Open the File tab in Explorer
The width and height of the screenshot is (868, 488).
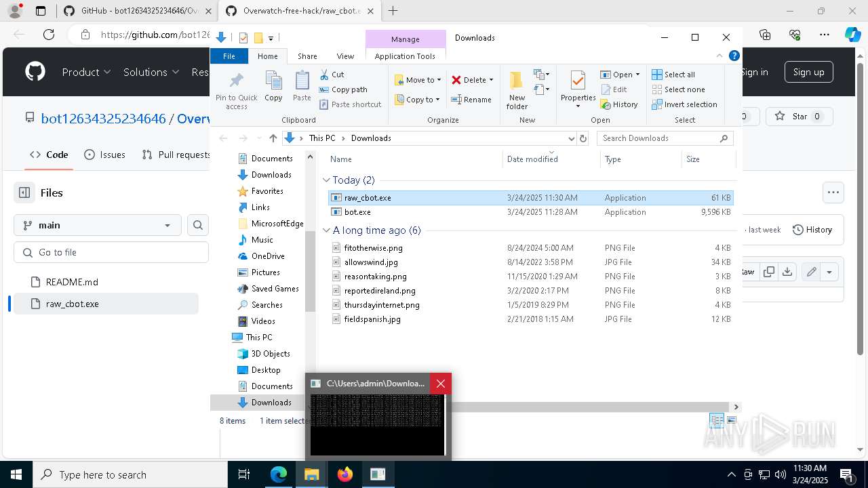229,56
